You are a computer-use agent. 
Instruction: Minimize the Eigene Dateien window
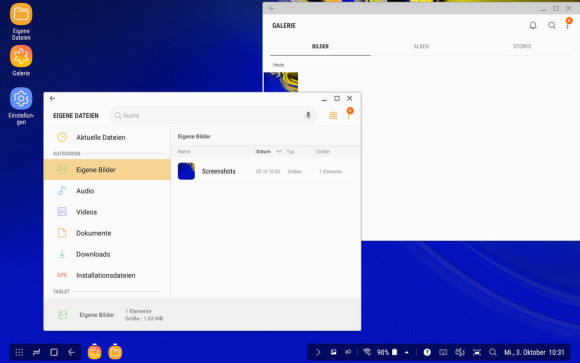(324, 99)
